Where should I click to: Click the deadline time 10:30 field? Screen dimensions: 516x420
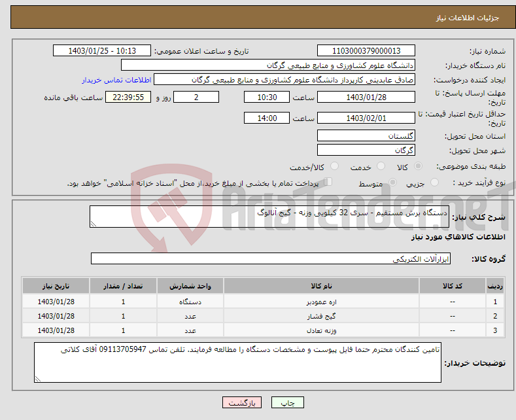(x=267, y=97)
